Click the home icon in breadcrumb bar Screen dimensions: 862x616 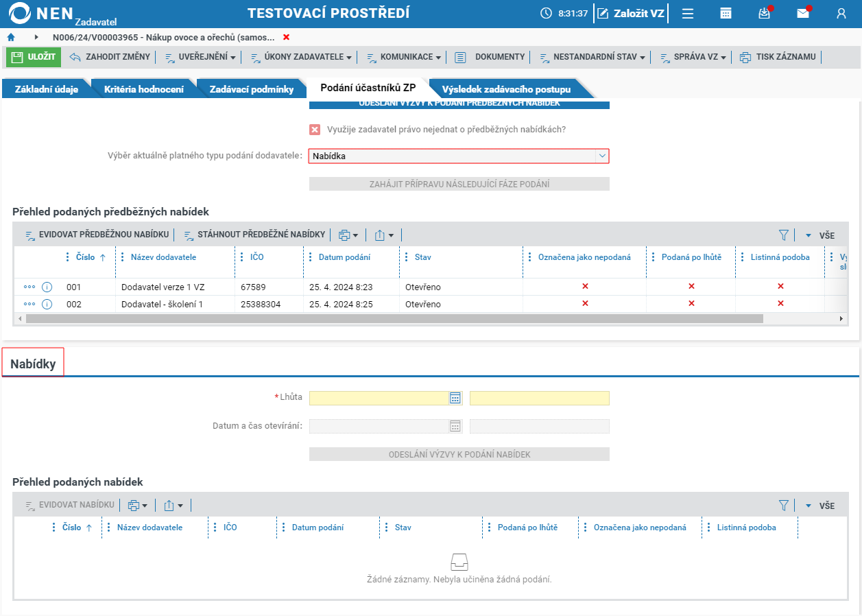pyautogui.click(x=11, y=37)
